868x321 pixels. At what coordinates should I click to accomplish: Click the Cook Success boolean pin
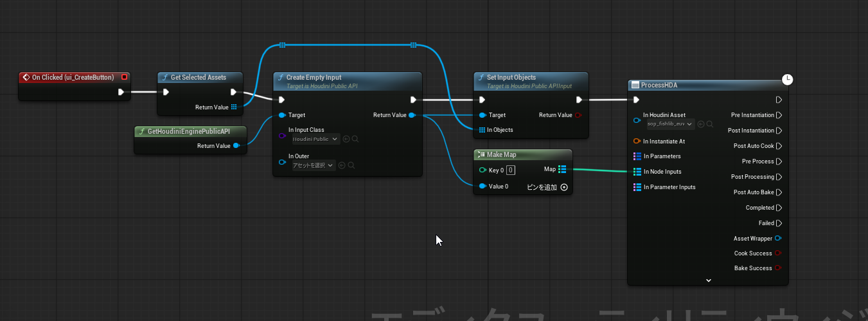[778, 253]
